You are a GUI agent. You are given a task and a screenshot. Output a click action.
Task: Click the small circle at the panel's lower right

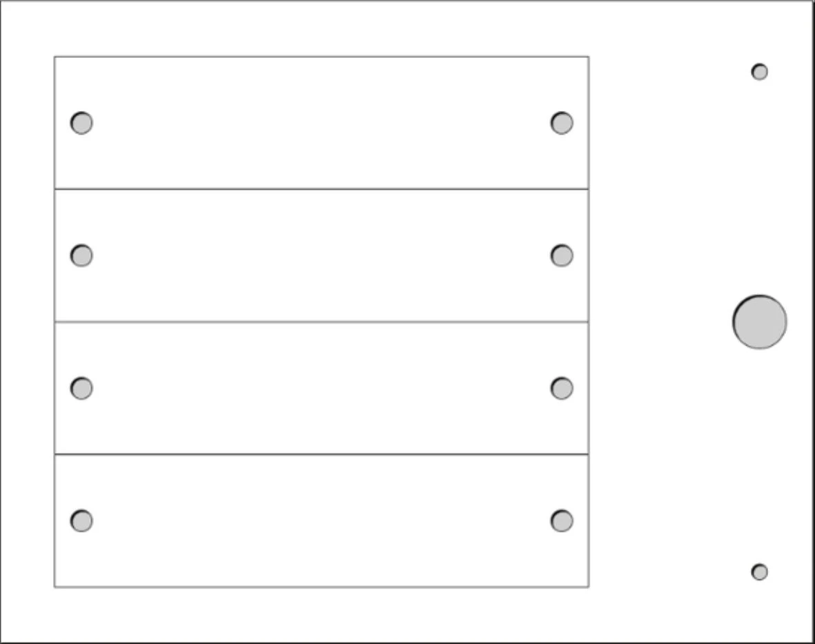(759, 572)
